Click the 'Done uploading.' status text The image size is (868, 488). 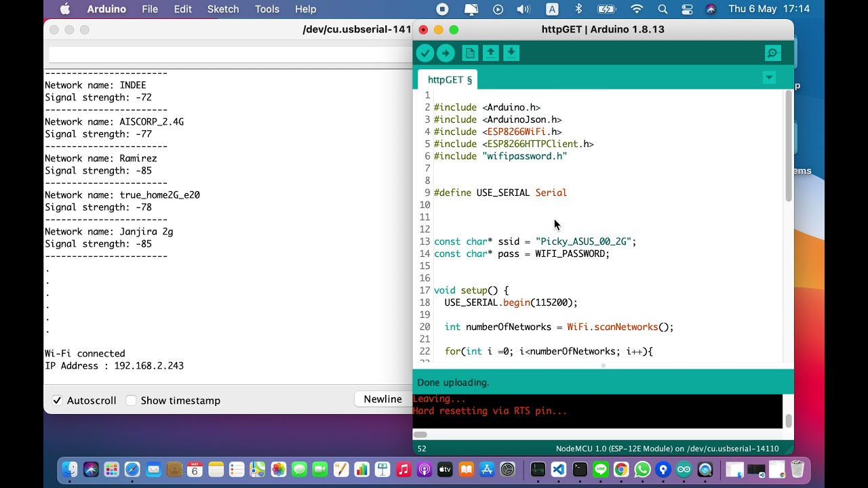pyautogui.click(x=453, y=382)
